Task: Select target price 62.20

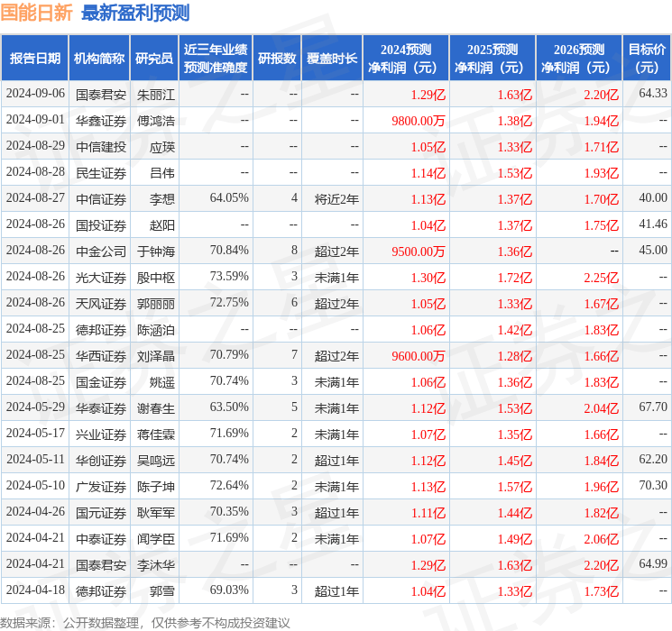Action: [653, 459]
